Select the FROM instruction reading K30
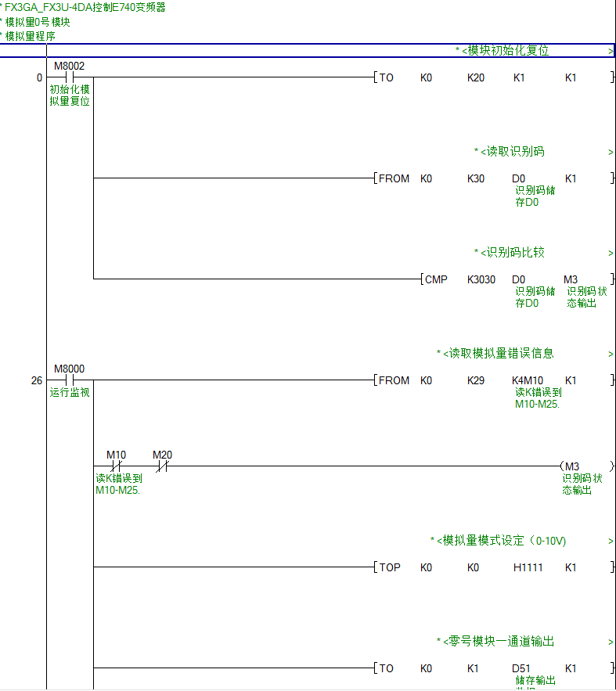Screen dimensions: 616x691 [x=394, y=178]
